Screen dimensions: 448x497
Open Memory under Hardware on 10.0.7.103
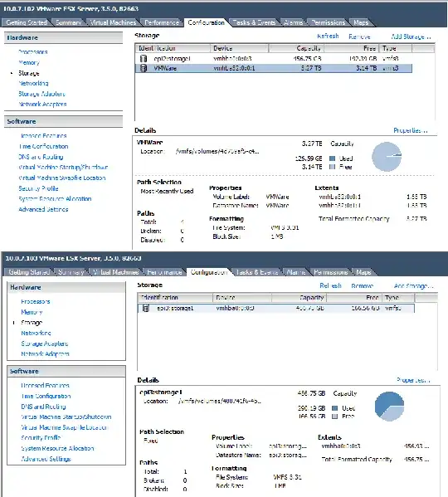32,312
